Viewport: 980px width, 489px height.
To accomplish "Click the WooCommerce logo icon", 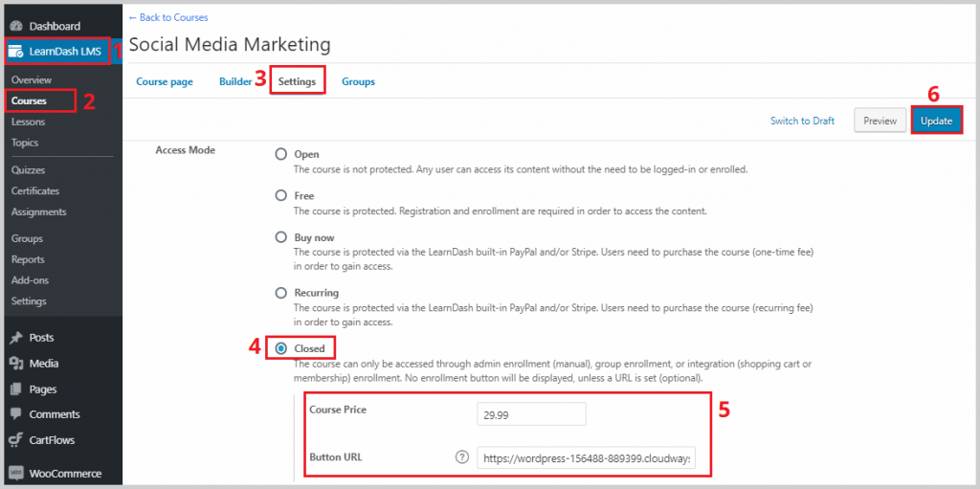I will [17, 473].
